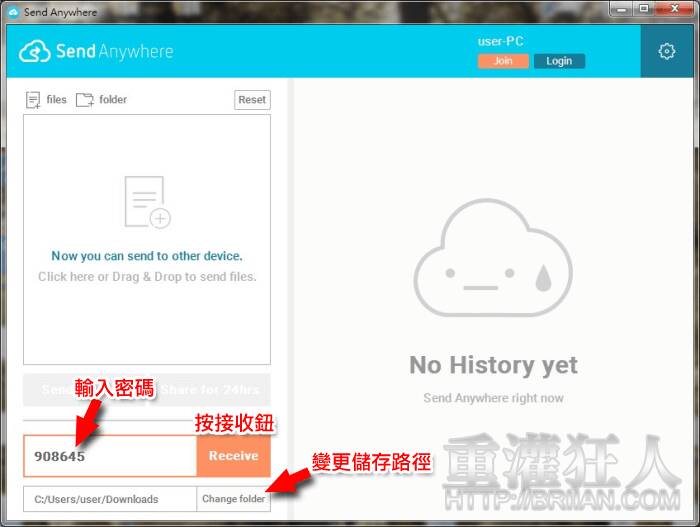This screenshot has width=700, height=527.
Task: Click 'Now you can send to other device.' text
Action: (147, 256)
